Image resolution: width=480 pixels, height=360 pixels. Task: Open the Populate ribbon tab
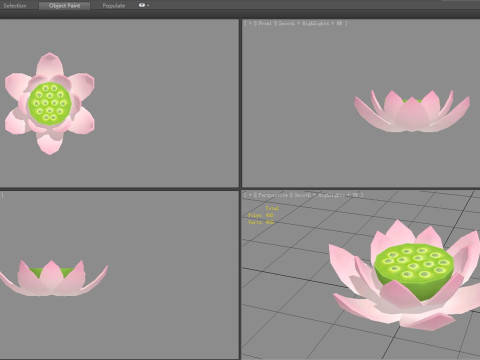pos(114,6)
